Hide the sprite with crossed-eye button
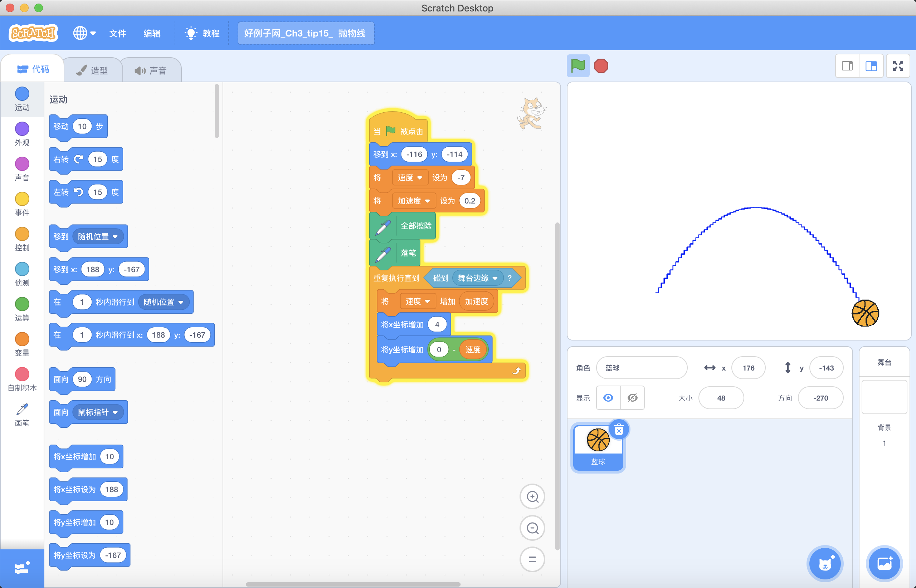The width and height of the screenshot is (916, 588). pyautogui.click(x=633, y=398)
